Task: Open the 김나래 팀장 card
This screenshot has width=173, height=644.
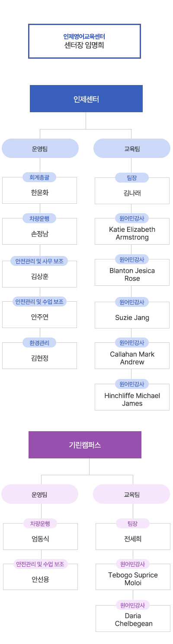Action: (x=132, y=190)
